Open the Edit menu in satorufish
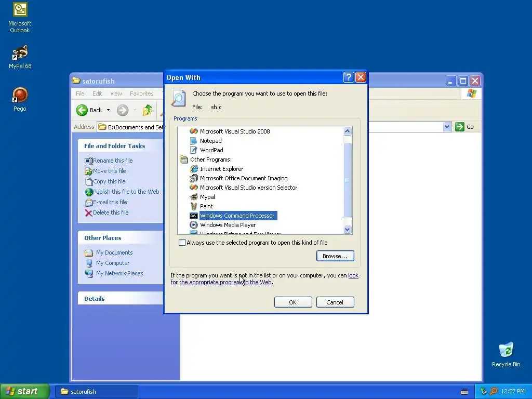Viewport: 532px width, 399px height. click(x=97, y=94)
